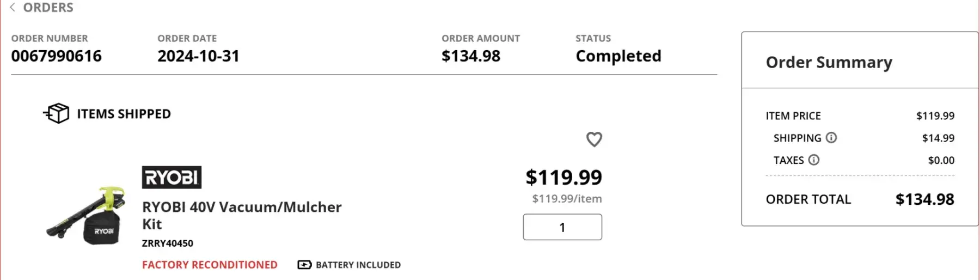The width and height of the screenshot is (980, 280).
Task: Select the order number 0067990616
Action: (57, 56)
